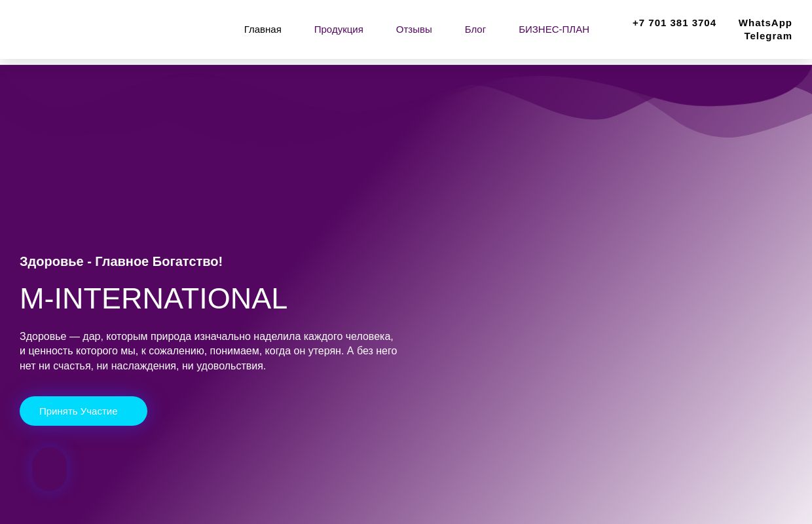The image size is (812, 524).
Task: Message the company via WhatsApp
Action: [765, 22]
